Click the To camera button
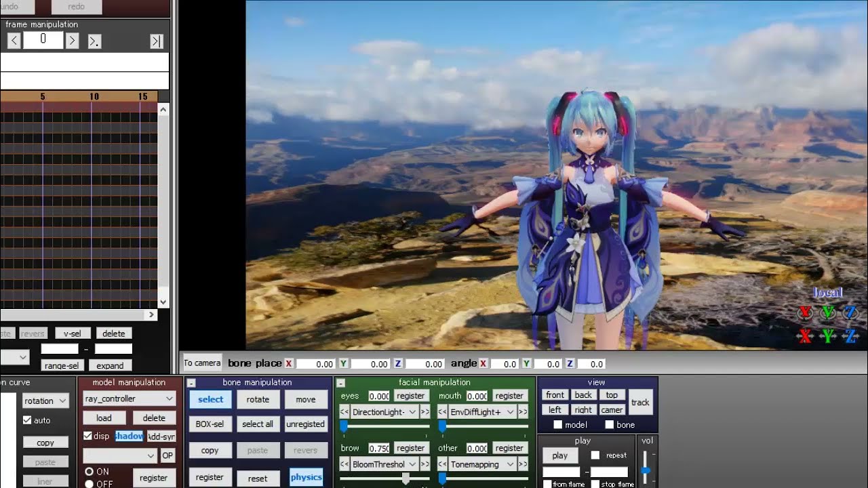 pyautogui.click(x=202, y=363)
